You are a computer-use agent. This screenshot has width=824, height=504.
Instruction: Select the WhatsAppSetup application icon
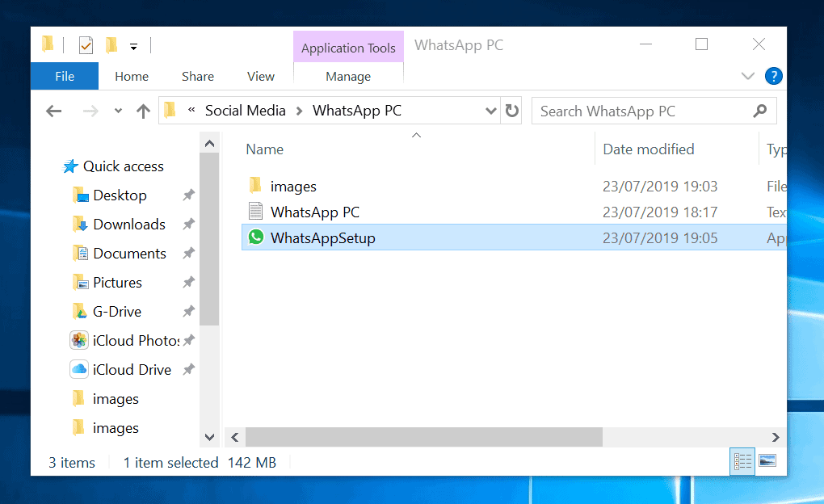pyautogui.click(x=256, y=237)
